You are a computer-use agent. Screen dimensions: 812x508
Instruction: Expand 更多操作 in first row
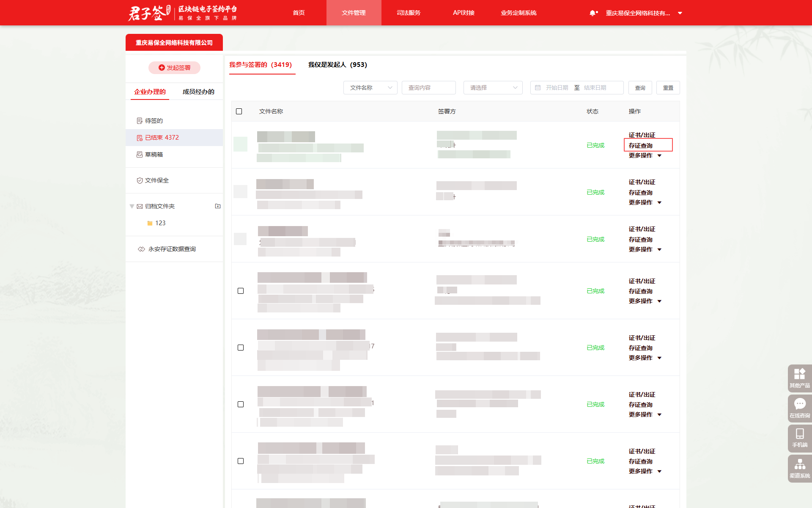click(645, 155)
